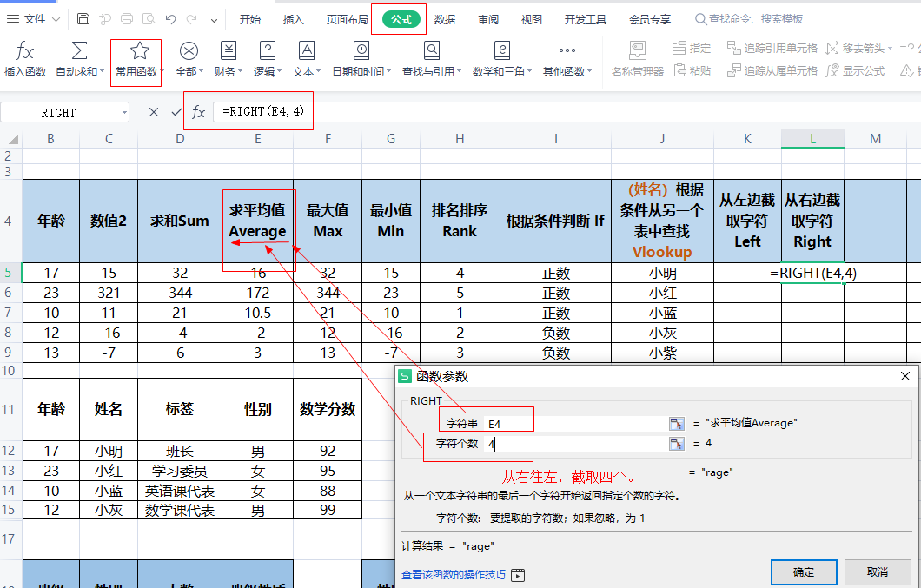This screenshot has width=921, height=588.
Task: Confirm formula entry with the checkmark icon
Action: tap(176, 112)
